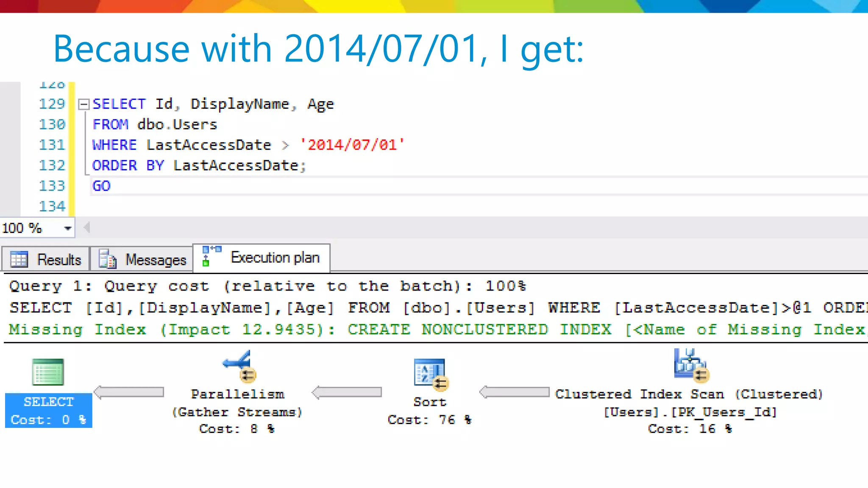868x488 pixels.
Task: Switch to the Messages tab
Action: pos(155,259)
